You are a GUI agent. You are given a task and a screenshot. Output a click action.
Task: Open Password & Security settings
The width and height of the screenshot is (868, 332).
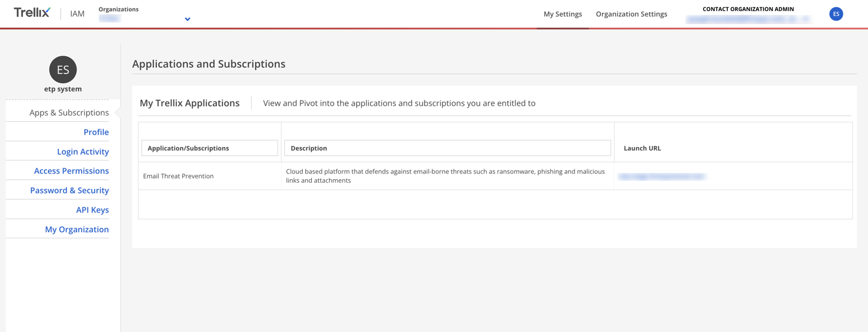click(x=70, y=190)
